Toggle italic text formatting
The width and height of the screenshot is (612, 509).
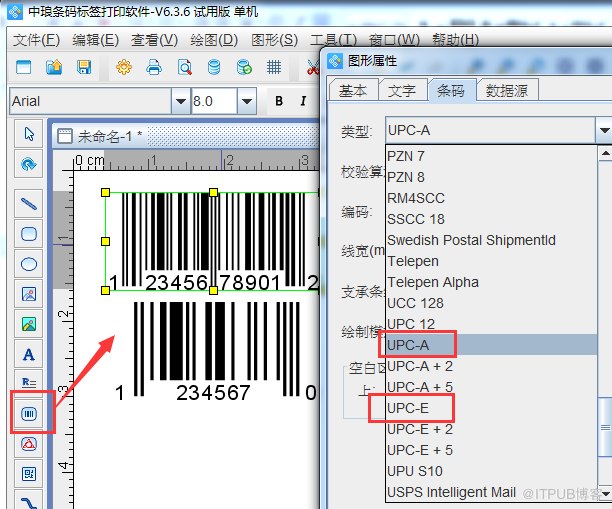(303, 101)
